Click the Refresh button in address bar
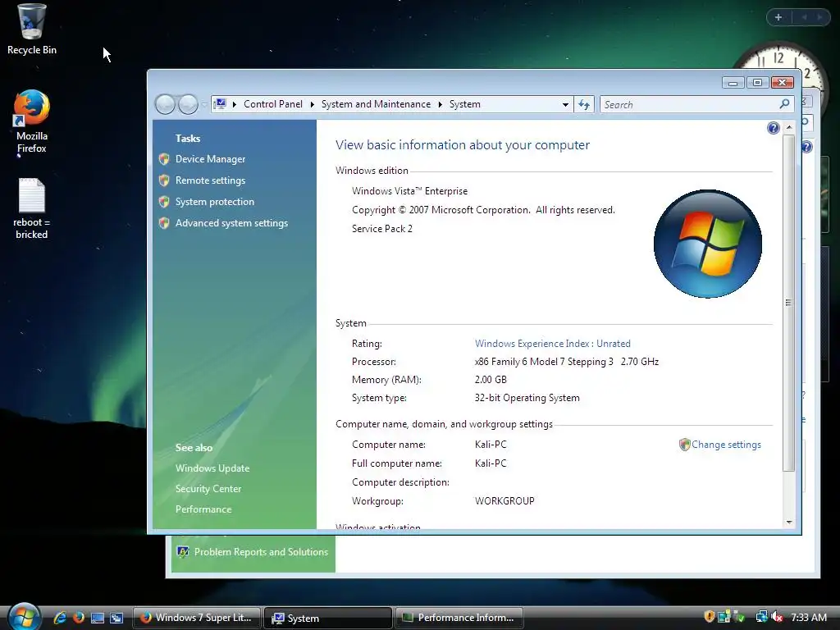Viewport: 840px width, 630px height. [583, 104]
